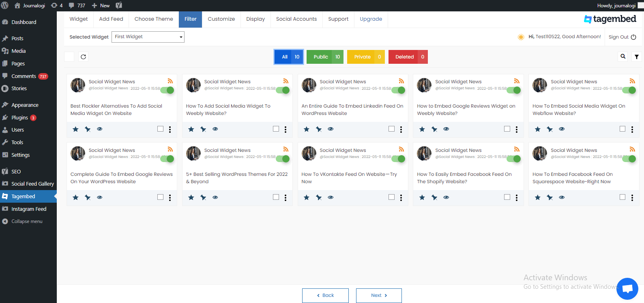Open three-dot menu on 'An Entire Guide To Embed Linkedin Feed' card

pyautogui.click(x=401, y=129)
